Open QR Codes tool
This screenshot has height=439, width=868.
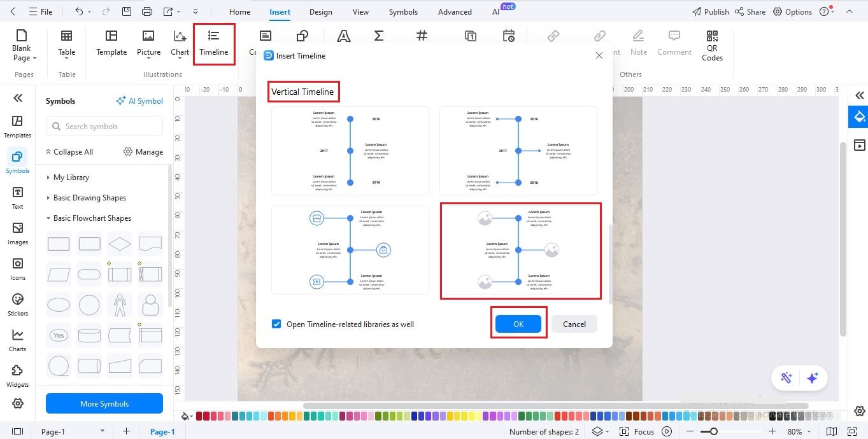(712, 45)
